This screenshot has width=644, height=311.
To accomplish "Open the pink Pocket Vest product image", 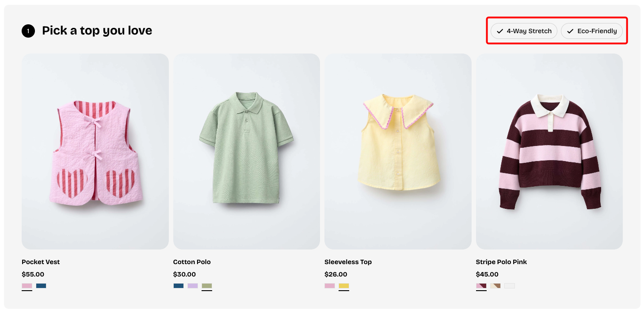I will [95, 151].
